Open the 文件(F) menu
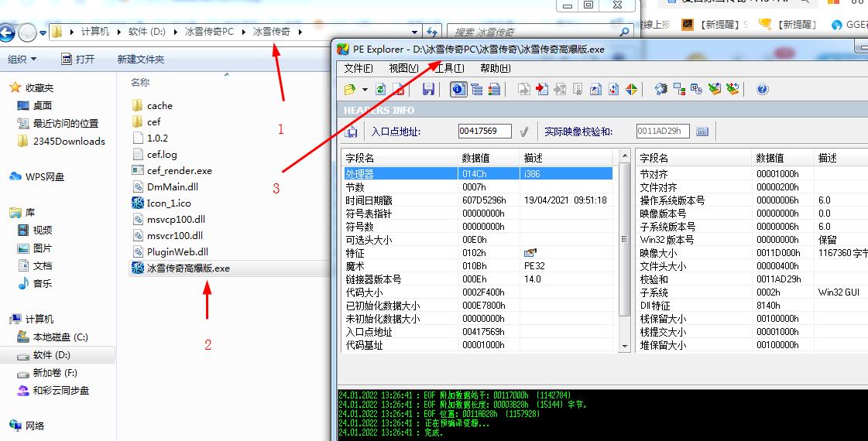The image size is (868, 441). coord(358,68)
